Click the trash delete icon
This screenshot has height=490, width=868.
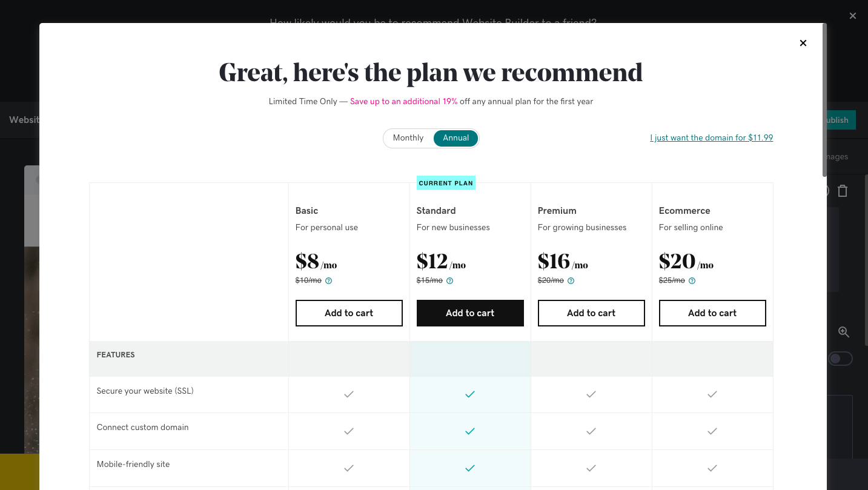(x=843, y=191)
